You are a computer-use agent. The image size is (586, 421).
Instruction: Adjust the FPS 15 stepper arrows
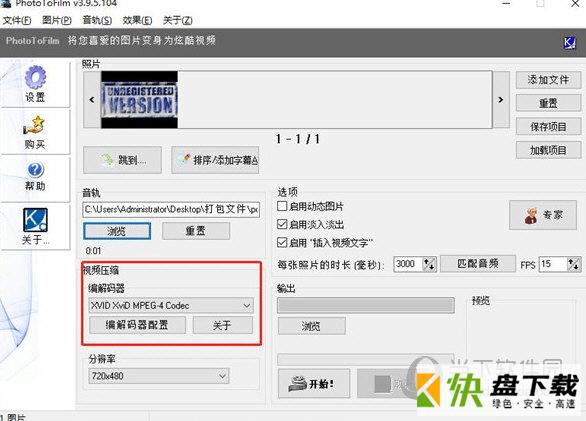[x=574, y=264]
